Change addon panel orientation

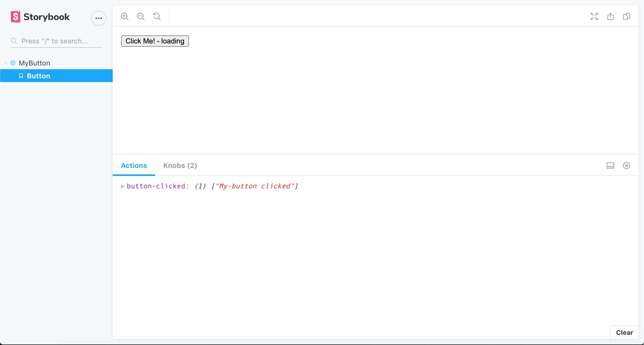[610, 166]
